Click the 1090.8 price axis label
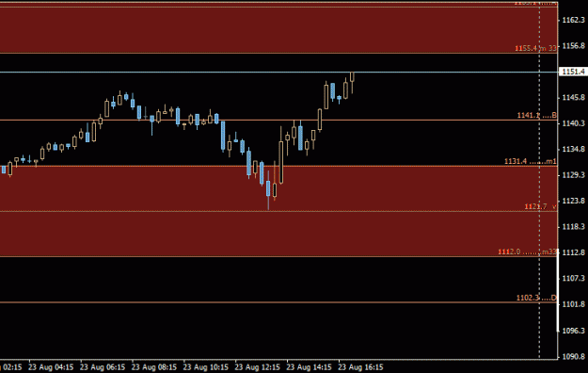This screenshot has height=373, width=588. (573, 356)
